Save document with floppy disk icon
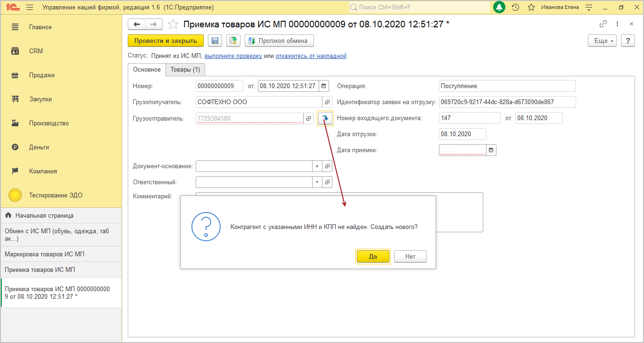644x343 pixels. pos(215,41)
